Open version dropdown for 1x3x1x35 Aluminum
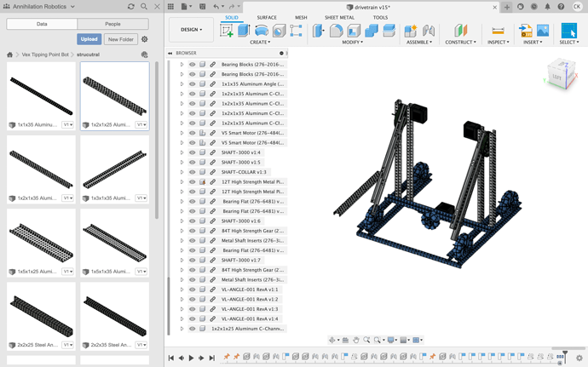The height and width of the screenshot is (367, 588). pos(141,198)
